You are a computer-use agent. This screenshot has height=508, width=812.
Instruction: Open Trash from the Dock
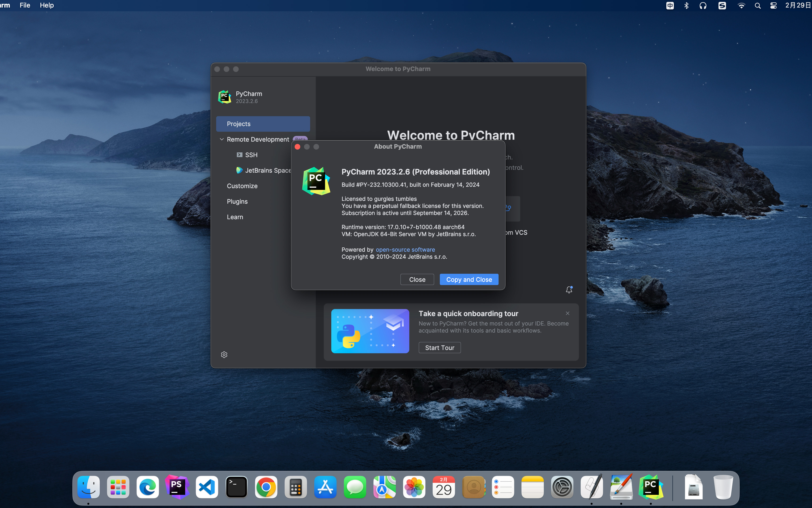[723, 487]
